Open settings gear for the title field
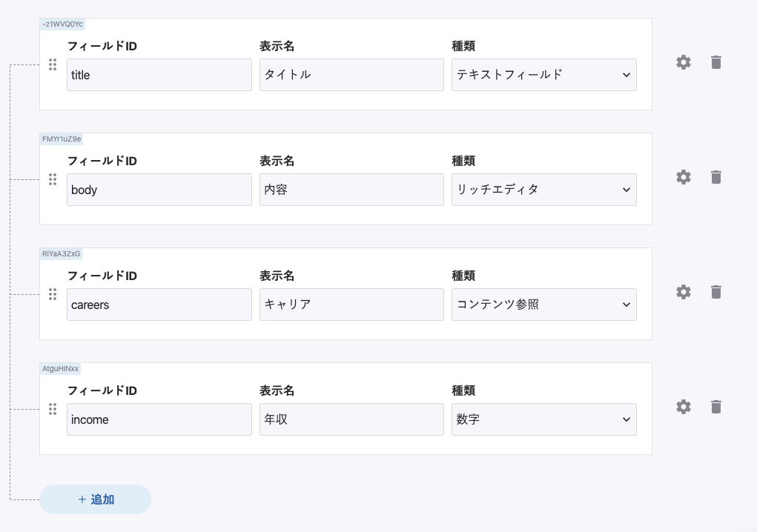Screen dimensions: 757x532 coord(684,62)
